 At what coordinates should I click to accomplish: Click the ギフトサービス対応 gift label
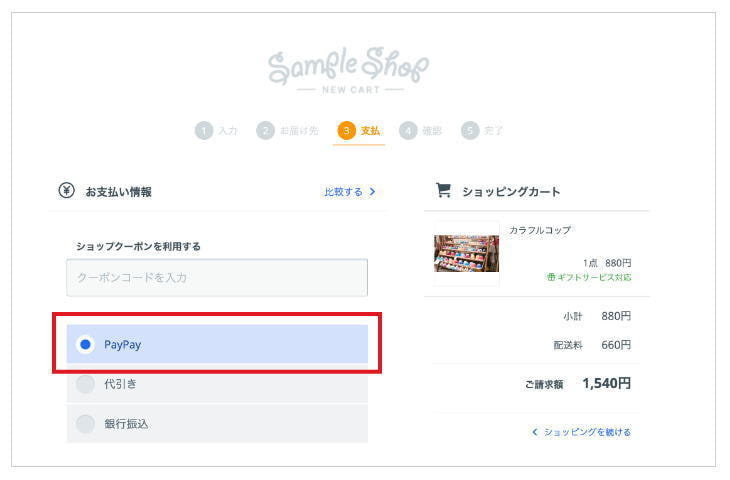click(x=589, y=277)
